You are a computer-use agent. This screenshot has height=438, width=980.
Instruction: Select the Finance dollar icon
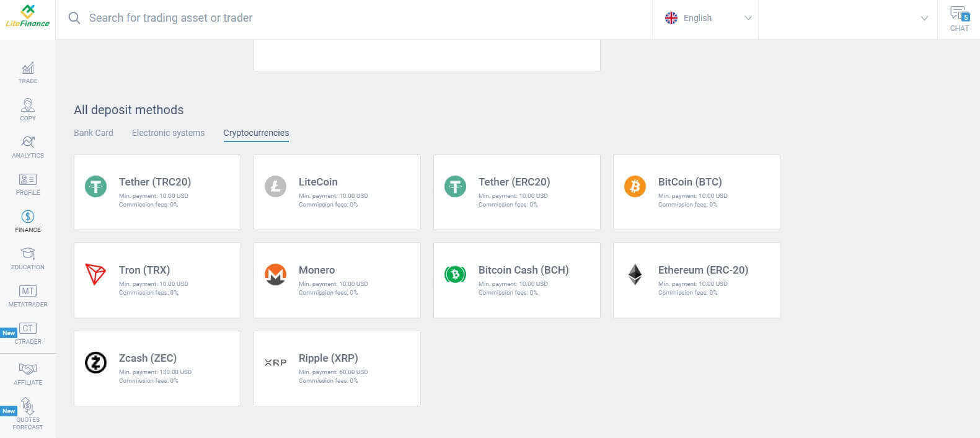[x=28, y=217]
